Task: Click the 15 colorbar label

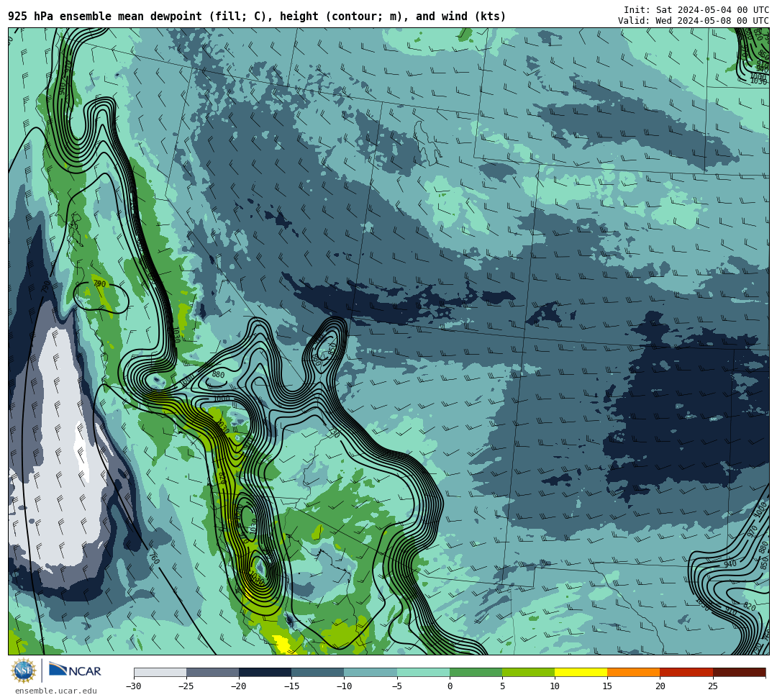Action: pos(607,686)
